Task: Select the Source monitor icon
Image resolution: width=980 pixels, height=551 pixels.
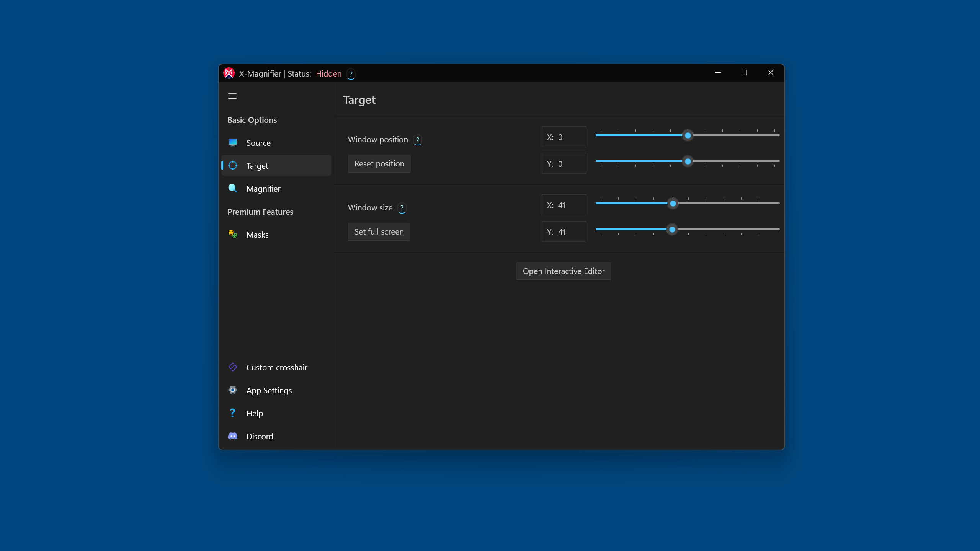Action: [233, 142]
